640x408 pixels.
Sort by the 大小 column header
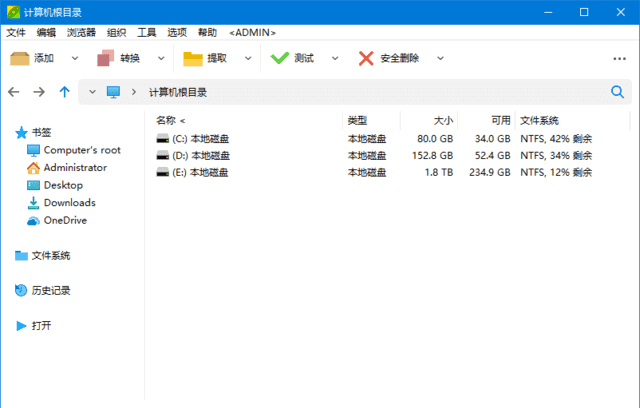click(443, 120)
